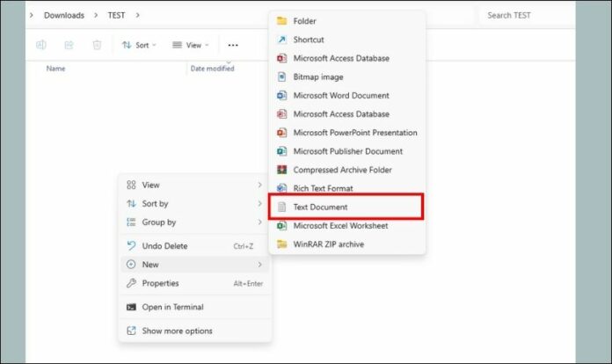Image resolution: width=612 pixels, height=364 pixels.
Task: Click the Microsoft Excel Worksheet icon
Action: pos(281,226)
